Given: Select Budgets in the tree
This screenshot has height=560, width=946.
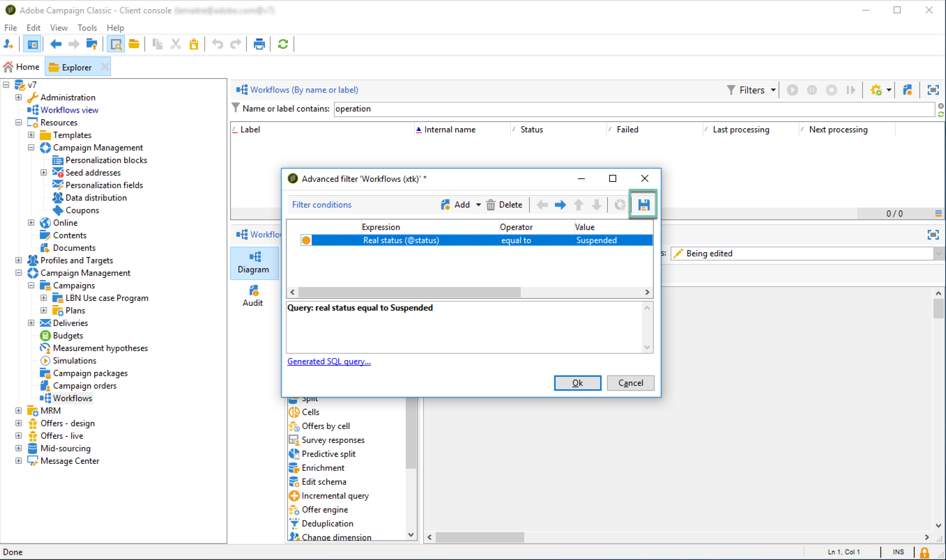Looking at the screenshot, I should pyautogui.click(x=68, y=336).
